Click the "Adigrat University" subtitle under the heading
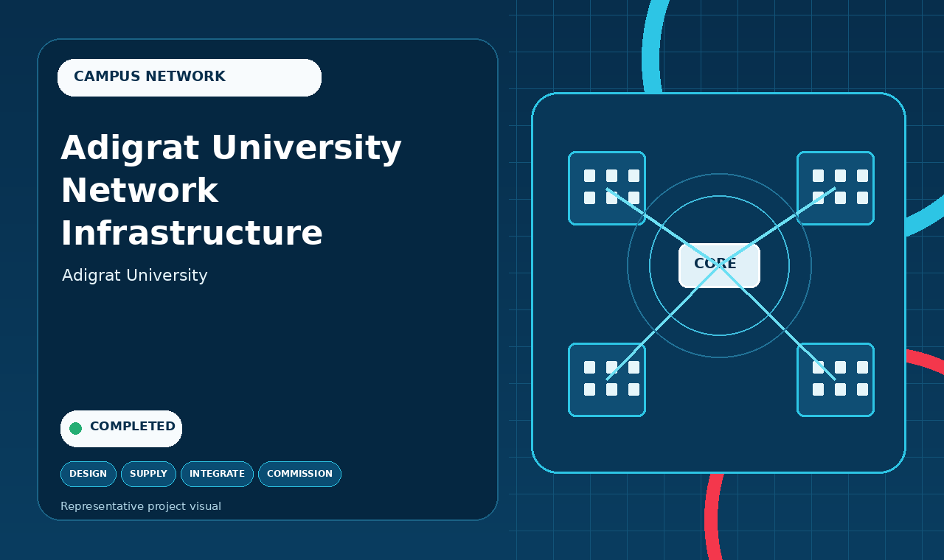The image size is (944, 560). [135, 276]
